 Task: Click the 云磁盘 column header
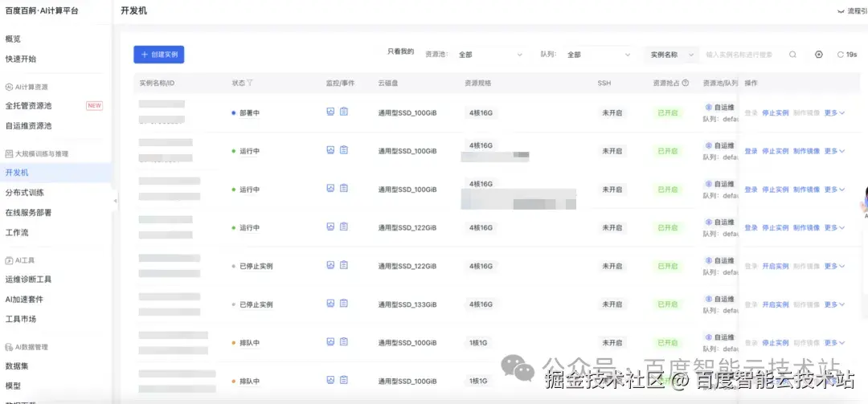tap(388, 83)
